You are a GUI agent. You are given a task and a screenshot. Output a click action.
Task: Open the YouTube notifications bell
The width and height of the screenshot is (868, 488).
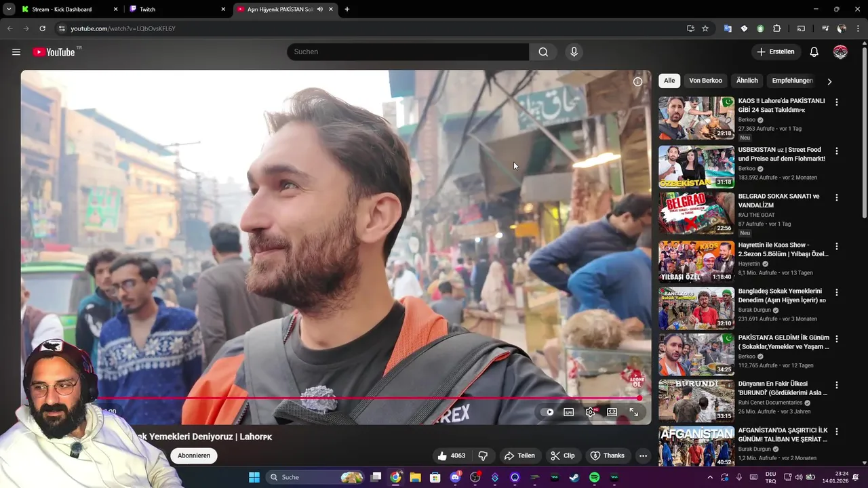[x=814, y=52]
